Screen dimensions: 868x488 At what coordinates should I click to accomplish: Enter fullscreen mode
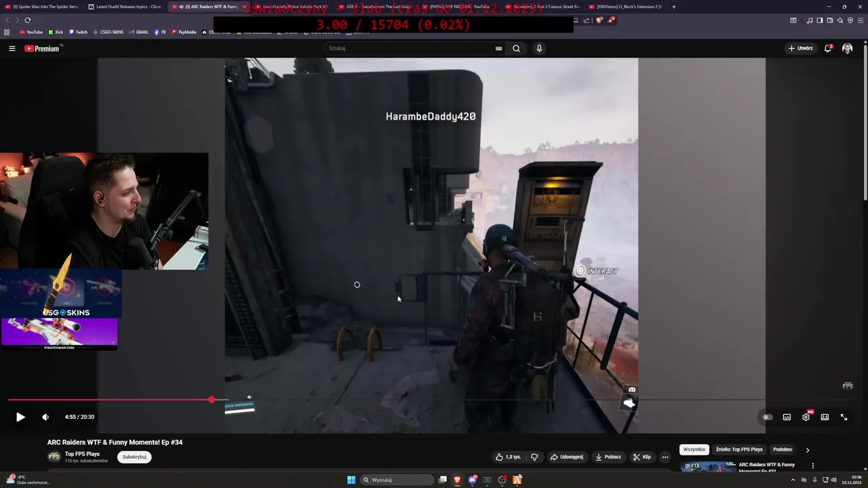(844, 417)
